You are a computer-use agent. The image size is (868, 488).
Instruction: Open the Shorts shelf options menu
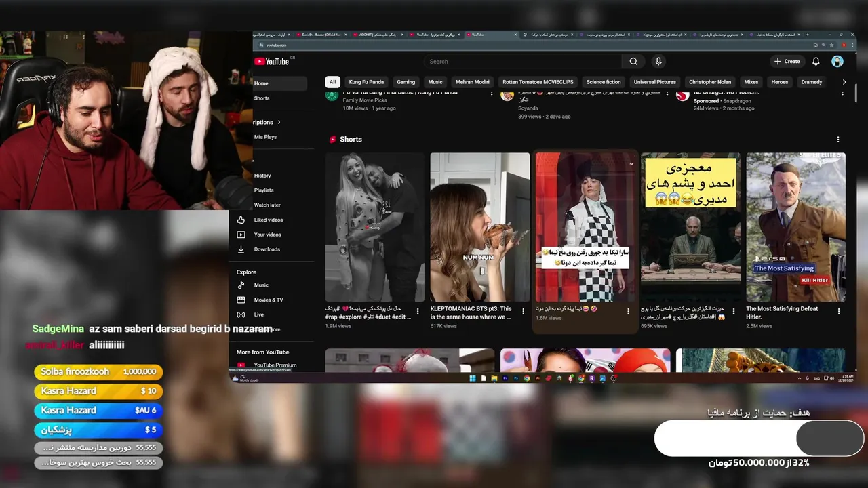pos(838,140)
